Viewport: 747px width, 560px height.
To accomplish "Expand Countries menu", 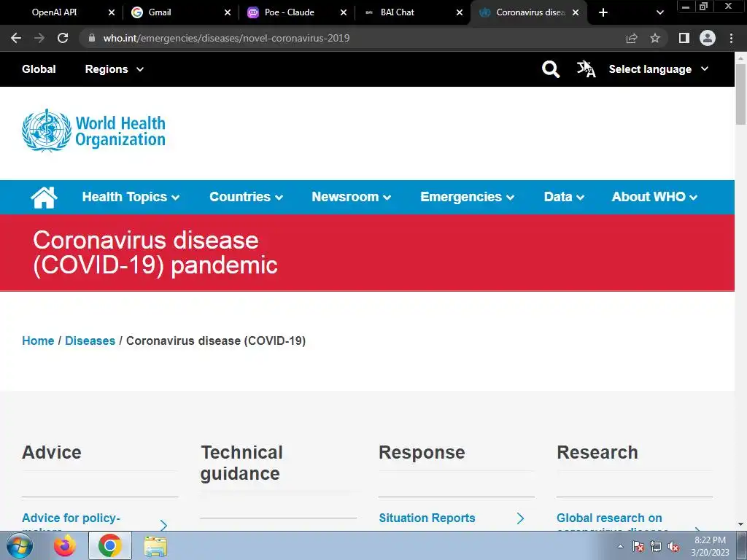I will [246, 197].
